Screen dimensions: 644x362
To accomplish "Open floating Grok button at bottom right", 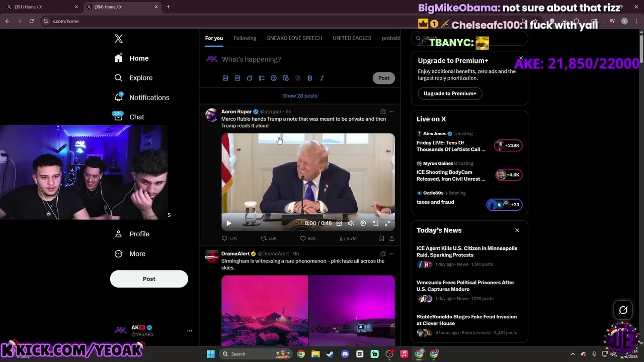I will click(623, 310).
